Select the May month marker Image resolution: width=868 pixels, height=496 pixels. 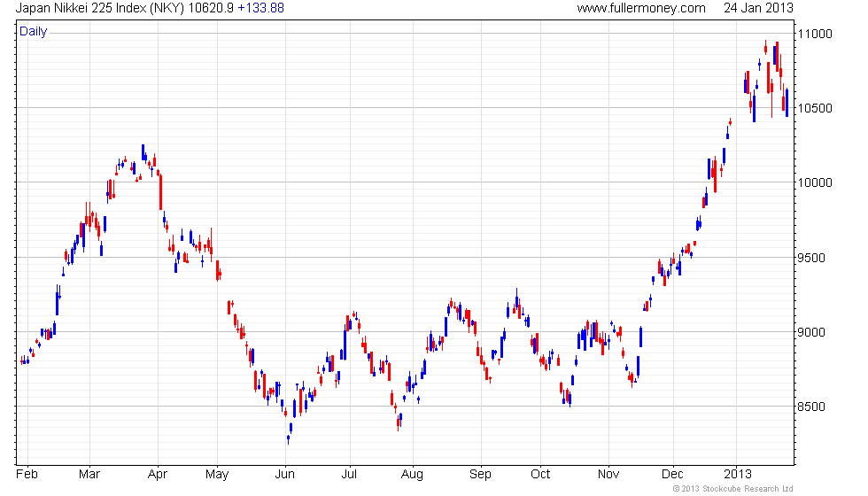217,475
